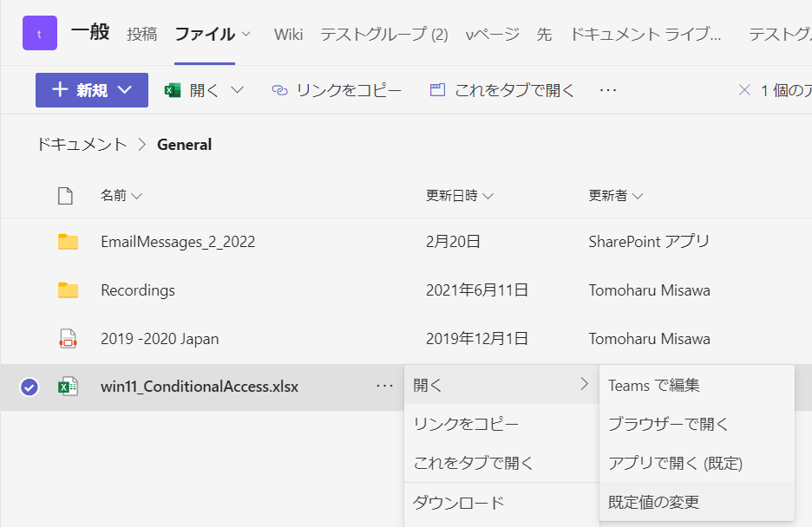Sort by the 名前 column header
Viewport: 812px width, 527px height.
121,196
